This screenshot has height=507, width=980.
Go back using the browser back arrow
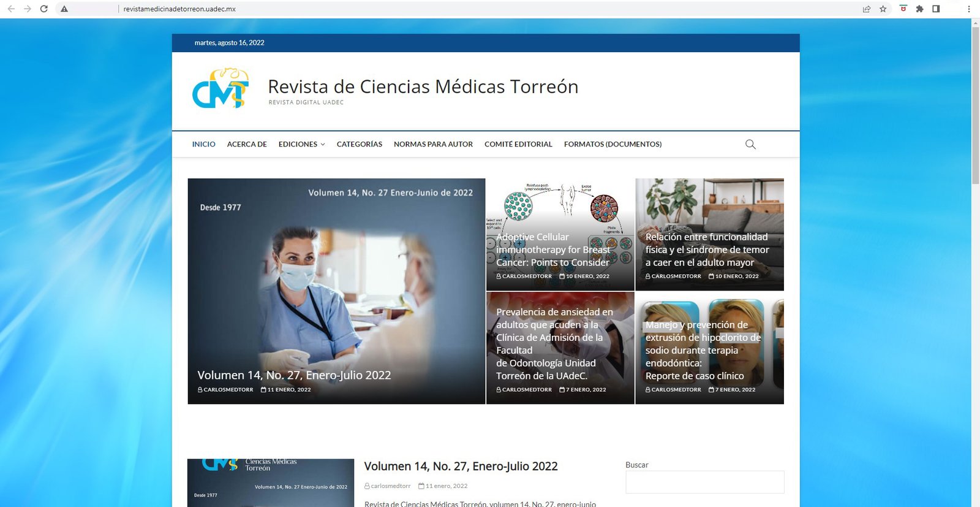click(x=11, y=9)
